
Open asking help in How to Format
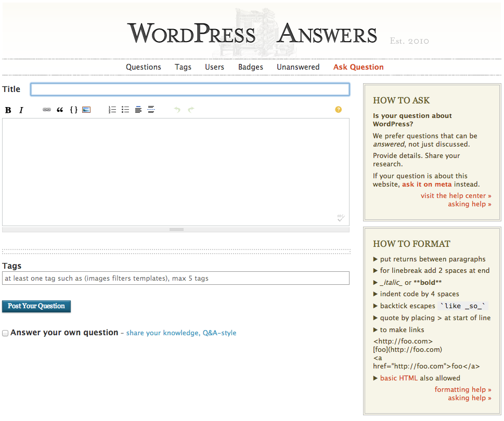tap(470, 398)
